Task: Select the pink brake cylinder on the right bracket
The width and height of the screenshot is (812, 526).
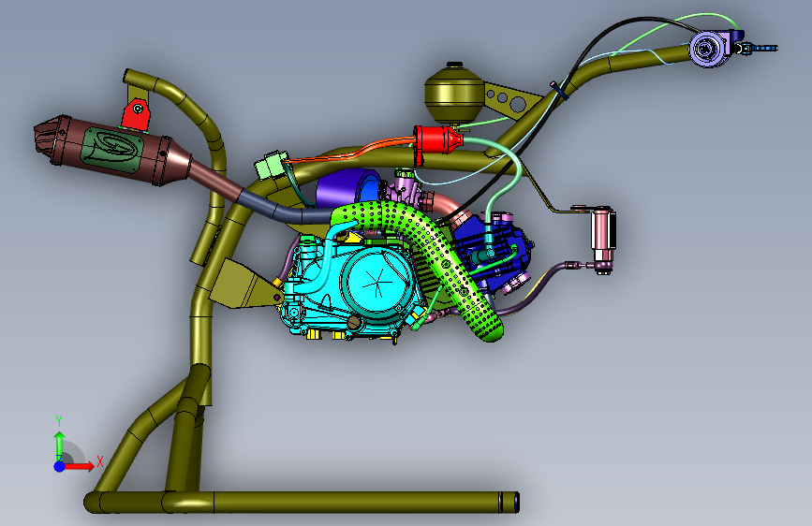Action: [x=603, y=233]
